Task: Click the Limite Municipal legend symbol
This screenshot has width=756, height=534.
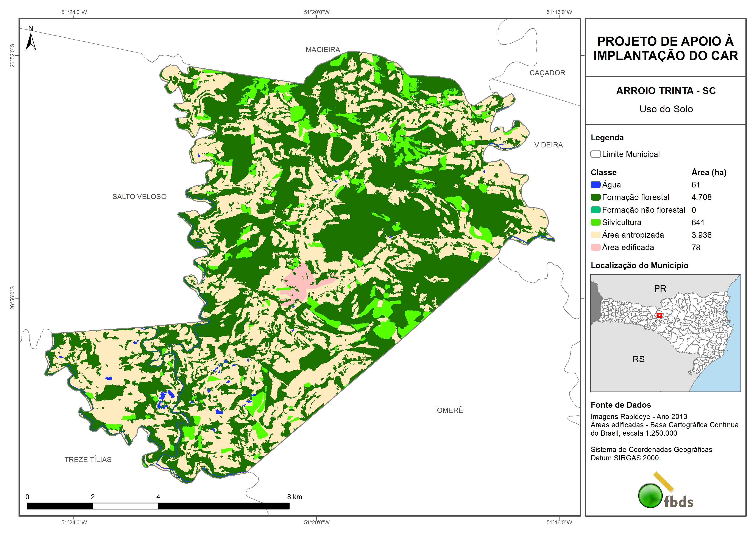Action: point(595,154)
